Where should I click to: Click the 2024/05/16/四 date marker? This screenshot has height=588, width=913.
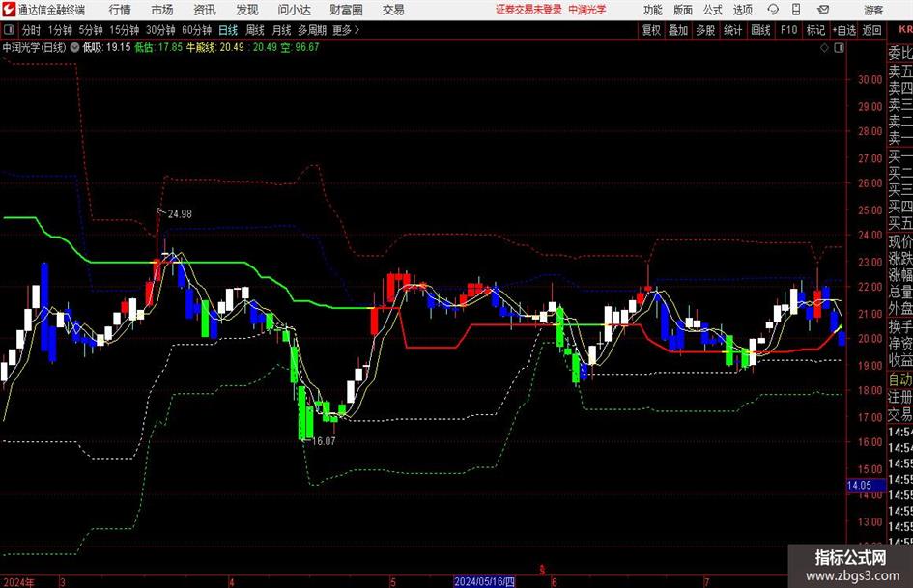(x=484, y=581)
